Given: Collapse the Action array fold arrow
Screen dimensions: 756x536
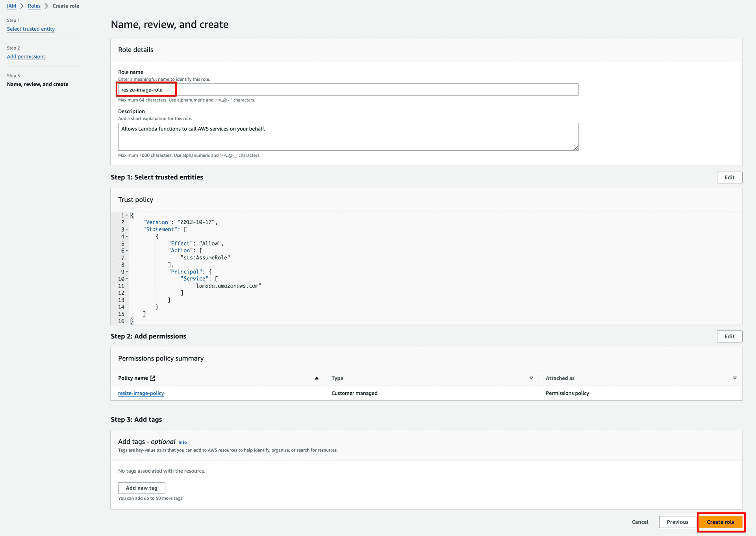Looking at the screenshot, I should pyautogui.click(x=127, y=251).
